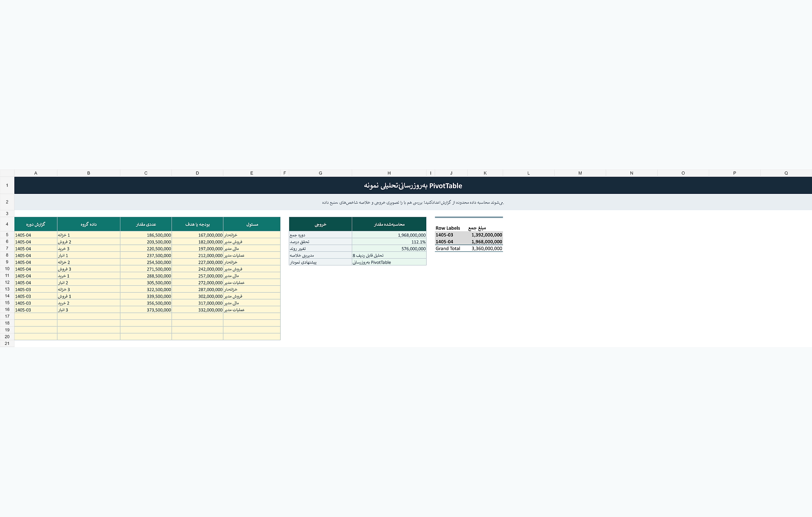This screenshot has height=517, width=812.
Task: Select the summary label 'پیشنهادی نمودار'
Action: (320, 262)
